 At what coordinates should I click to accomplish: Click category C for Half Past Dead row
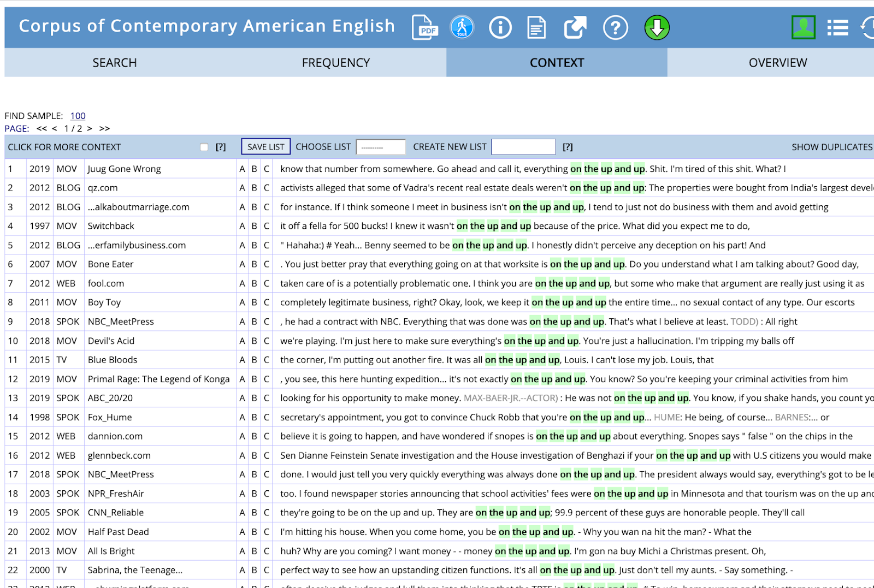coord(267,532)
